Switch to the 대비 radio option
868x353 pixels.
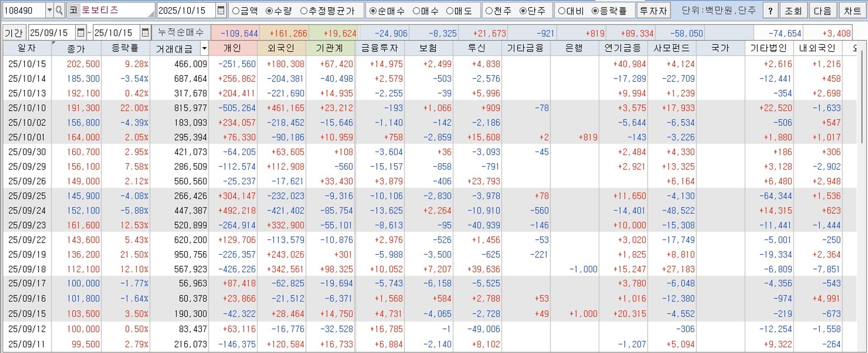pos(561,11)
